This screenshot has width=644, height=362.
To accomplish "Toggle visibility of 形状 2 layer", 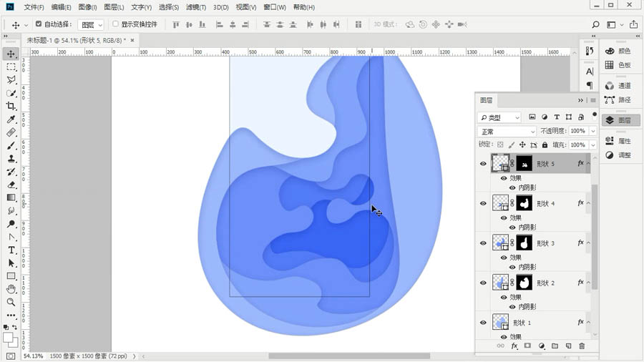I will pos(483,283).
